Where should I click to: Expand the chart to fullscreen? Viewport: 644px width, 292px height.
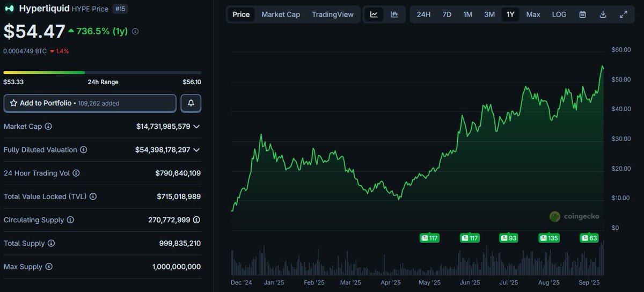[624, 14]
